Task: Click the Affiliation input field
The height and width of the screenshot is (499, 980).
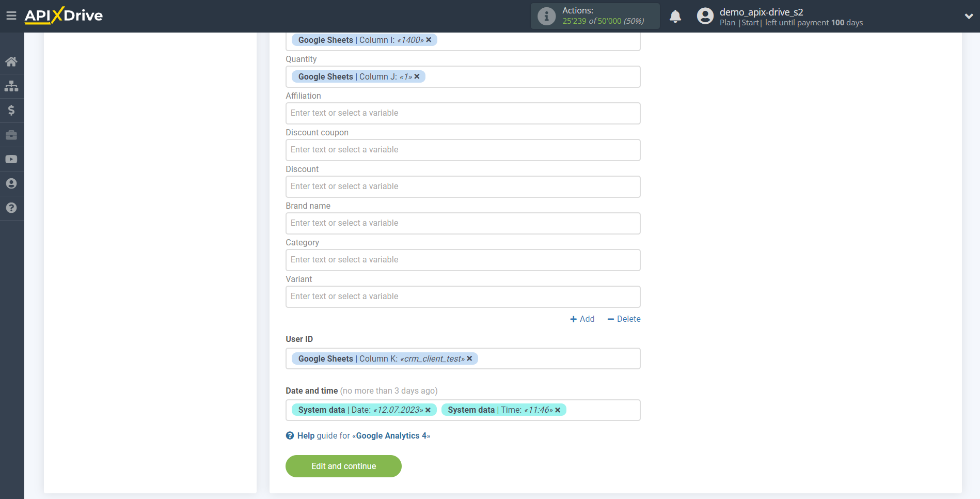Action: tap(463, 113)
